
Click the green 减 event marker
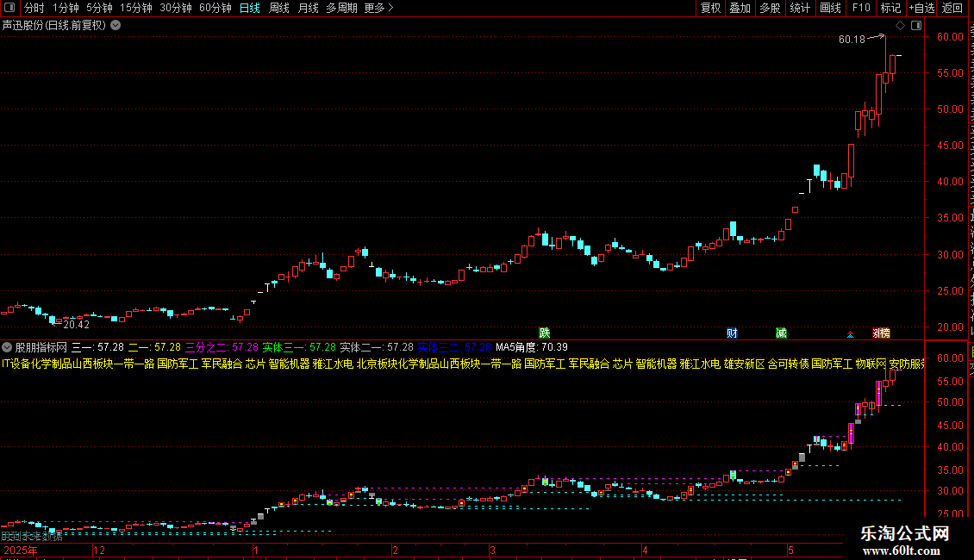click(782, 333)
